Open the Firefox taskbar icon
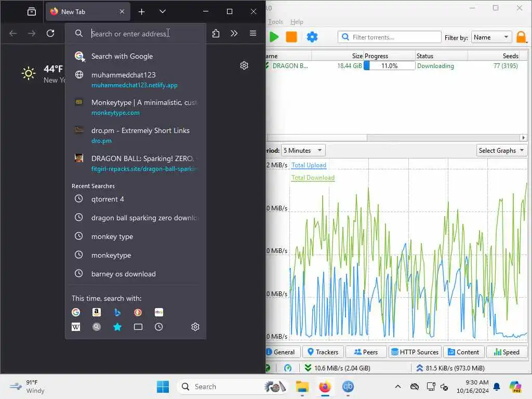Viewport: 532px width, 399px height. tap(325, 387)
